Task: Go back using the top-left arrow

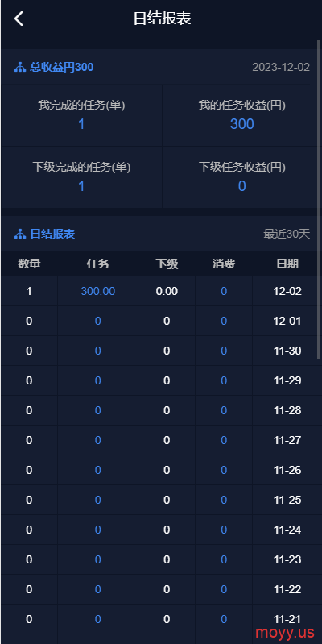Action: click(19, 19)
